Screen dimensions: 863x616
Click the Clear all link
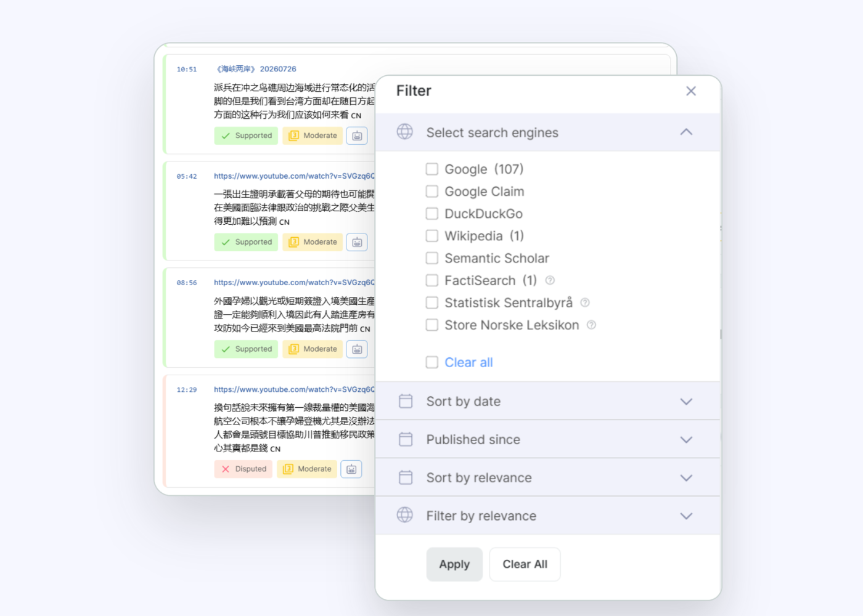(x=468, y=362)
